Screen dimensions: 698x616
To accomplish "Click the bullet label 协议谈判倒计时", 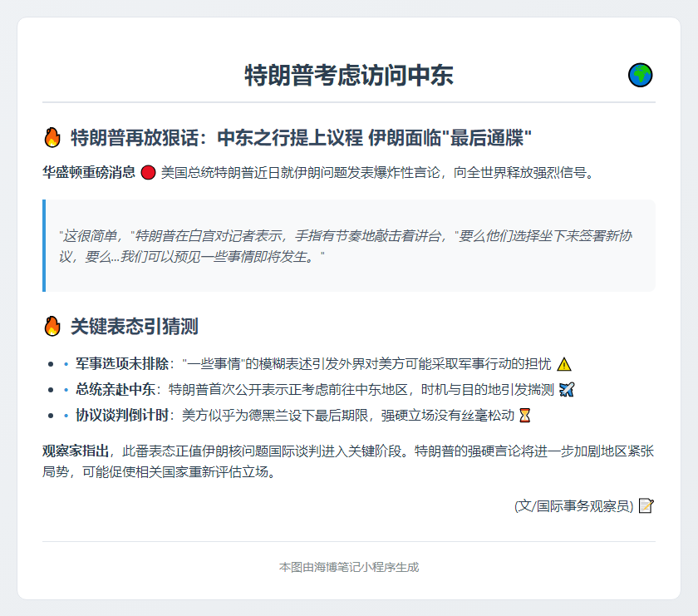I will pyautogui.click(x=122, y=416).
